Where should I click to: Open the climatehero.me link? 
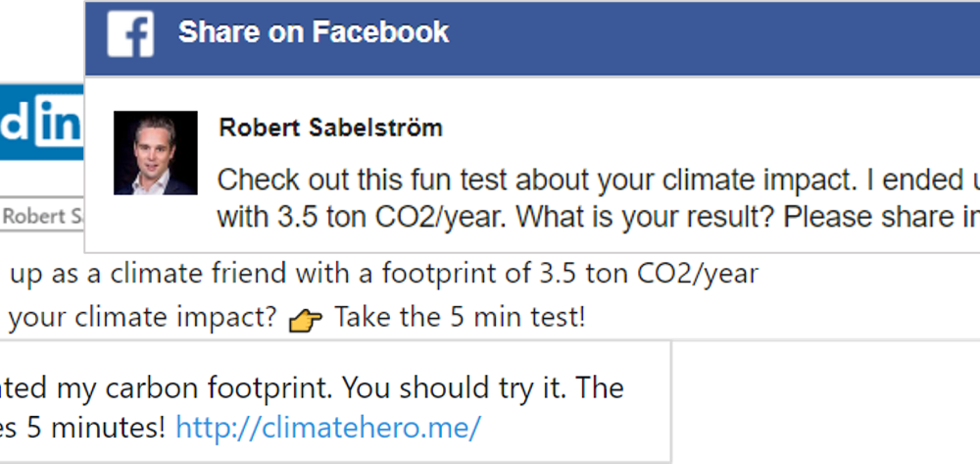[x=328, y=427]
